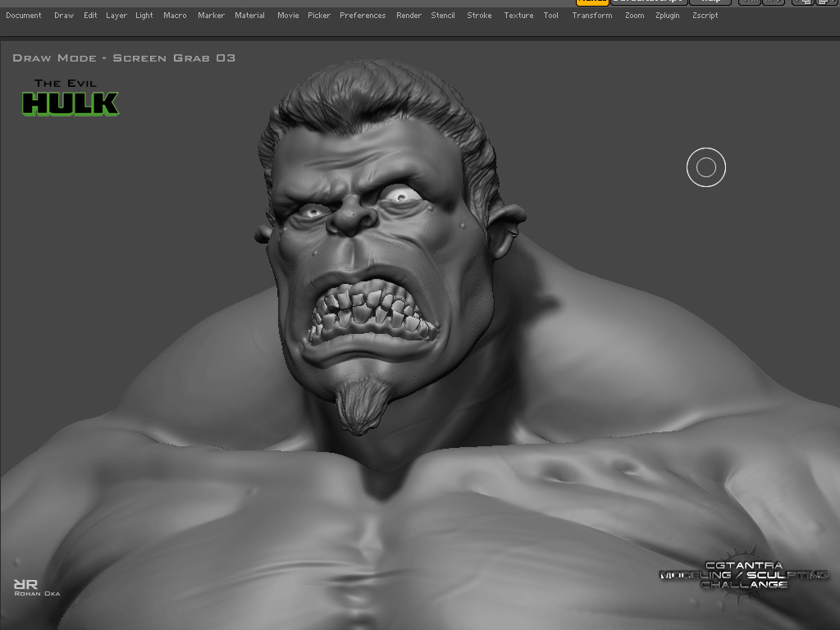
Task: Open the Edit menu
Action: 90,16
